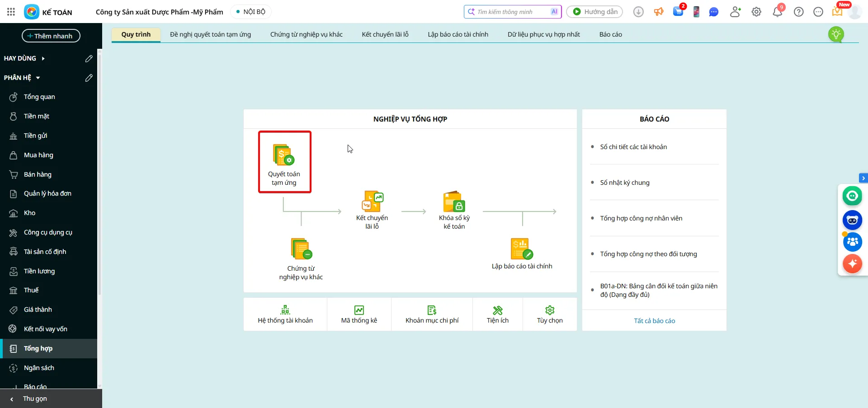Open the Quyết toán tạm ứng workflow icon
This screenshot has height=408, width=868.
click(x=284, y=155)
